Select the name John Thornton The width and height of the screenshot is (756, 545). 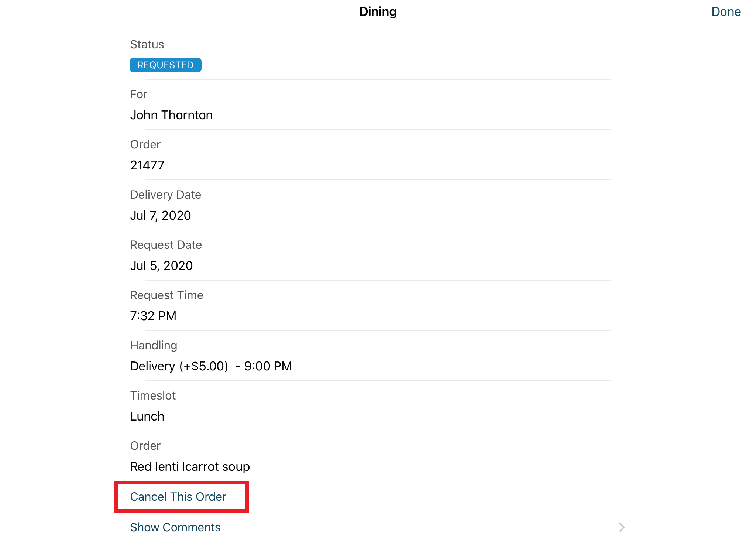pos(171,115)
